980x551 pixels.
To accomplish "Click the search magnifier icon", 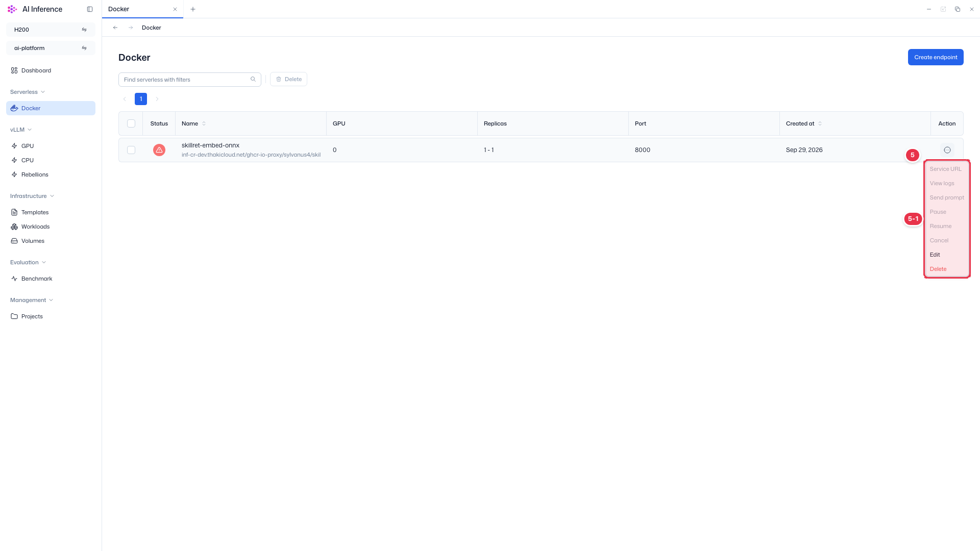I will click(253, 79).
